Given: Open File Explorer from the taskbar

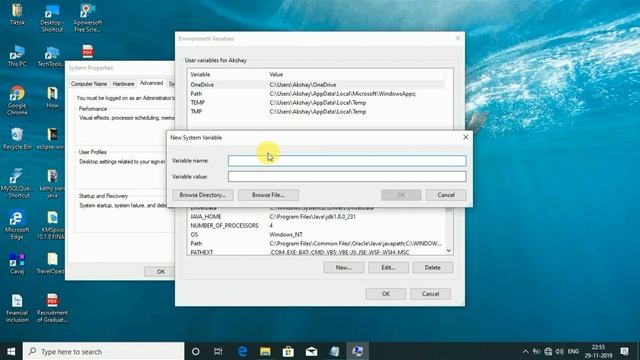Looking at the screenshot, I should click(x=265, y=351).
